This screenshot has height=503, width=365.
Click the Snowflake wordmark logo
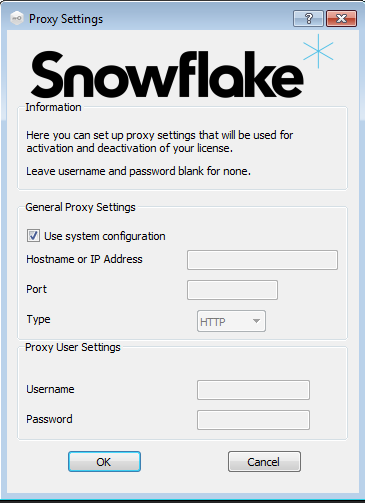tap(167, 74)
